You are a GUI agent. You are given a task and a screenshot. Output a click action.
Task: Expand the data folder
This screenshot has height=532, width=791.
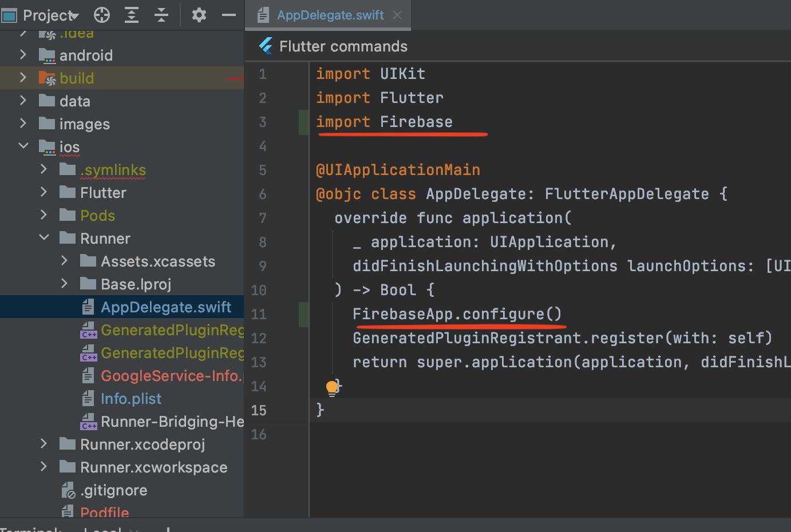point(23,101)
